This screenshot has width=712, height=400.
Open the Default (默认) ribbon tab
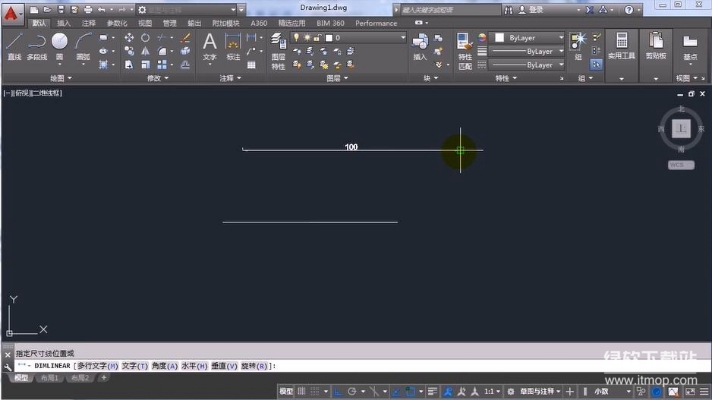pyautogui.click(x=39, y=23)
